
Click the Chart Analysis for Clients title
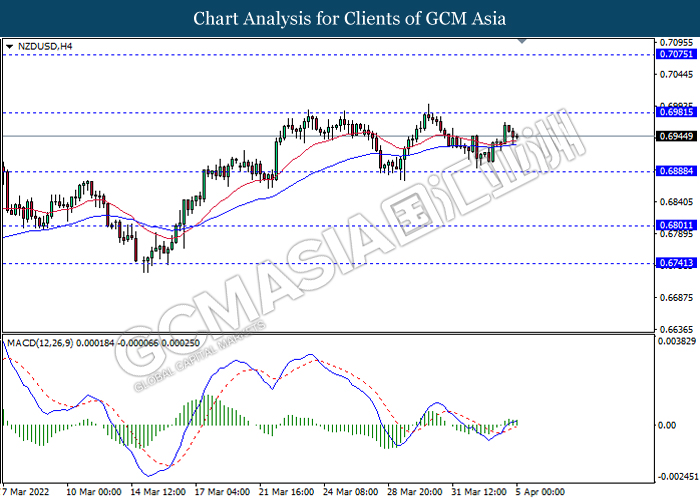(350, 19)
